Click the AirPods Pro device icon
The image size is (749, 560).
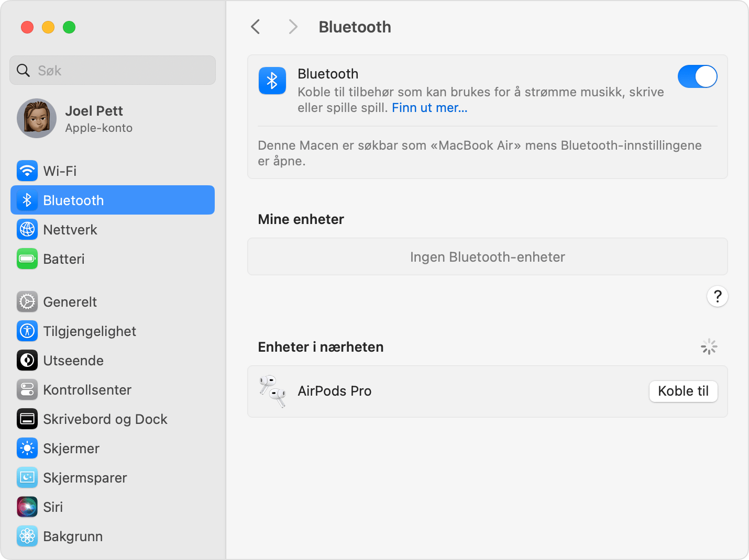tap(272, 391)
